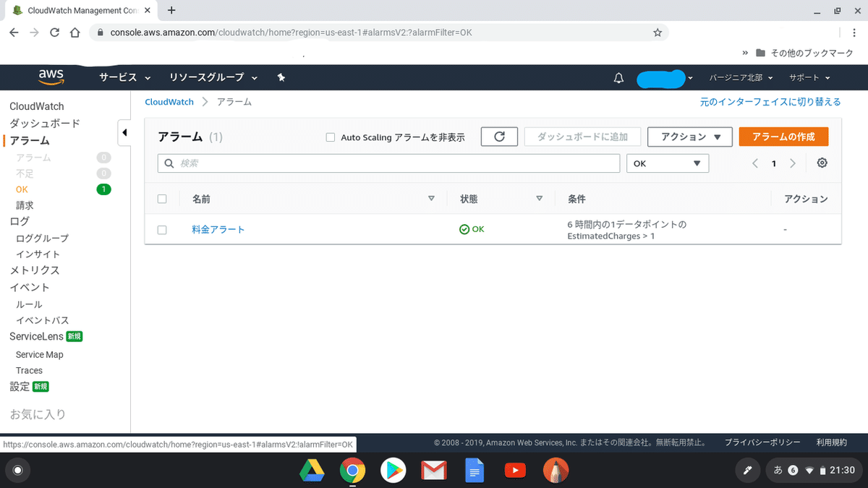Open Play Store from the shelf
Viewport: 868px width, 488px height.
click(x=393, y=471)
